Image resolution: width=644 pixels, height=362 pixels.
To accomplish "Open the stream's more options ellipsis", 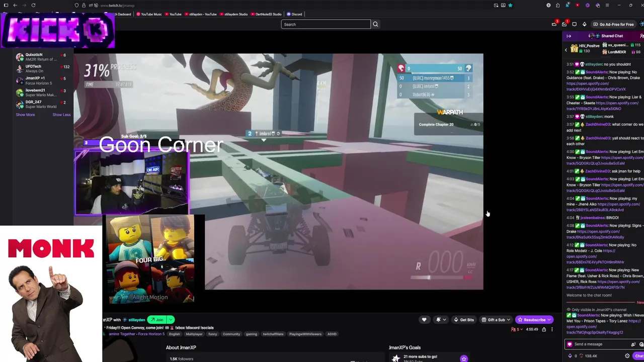I will click(x=552, y=329).
